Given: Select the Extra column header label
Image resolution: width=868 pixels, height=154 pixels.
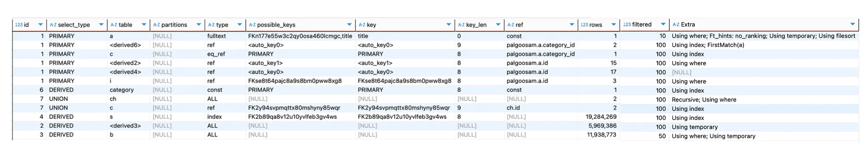Looking at the screenshot, I should pos(688,25).
